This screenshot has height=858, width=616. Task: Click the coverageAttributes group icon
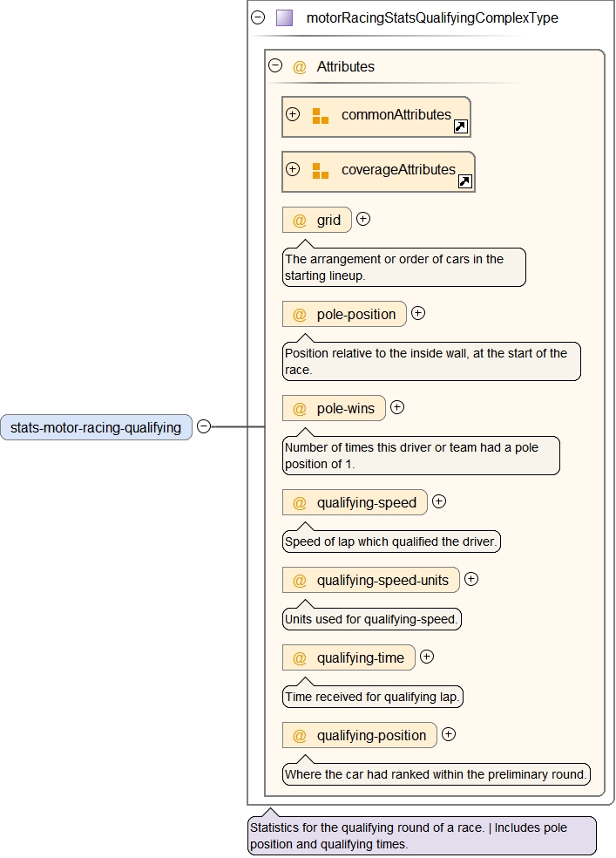(x=321, y=170)
